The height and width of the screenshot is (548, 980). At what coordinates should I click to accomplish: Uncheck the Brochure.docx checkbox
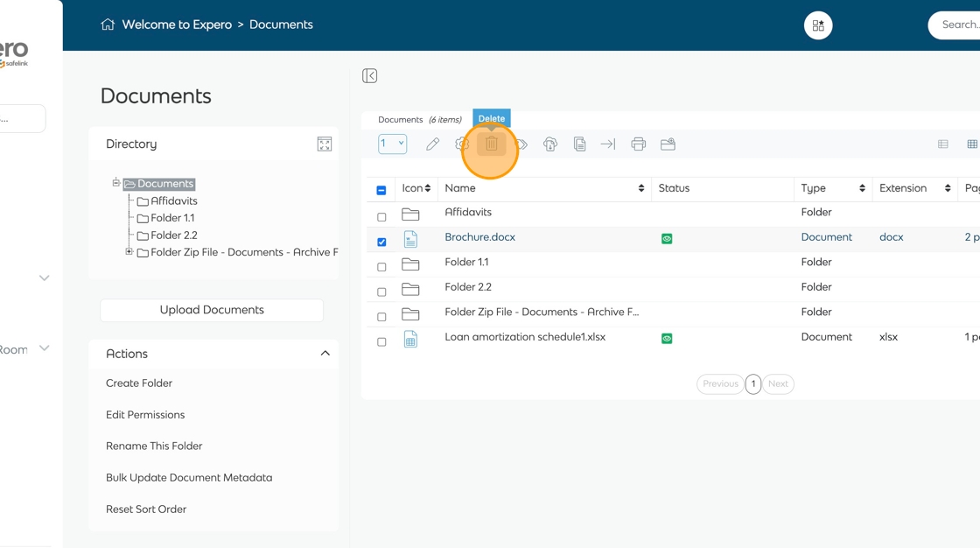click(x=381, y=242)
